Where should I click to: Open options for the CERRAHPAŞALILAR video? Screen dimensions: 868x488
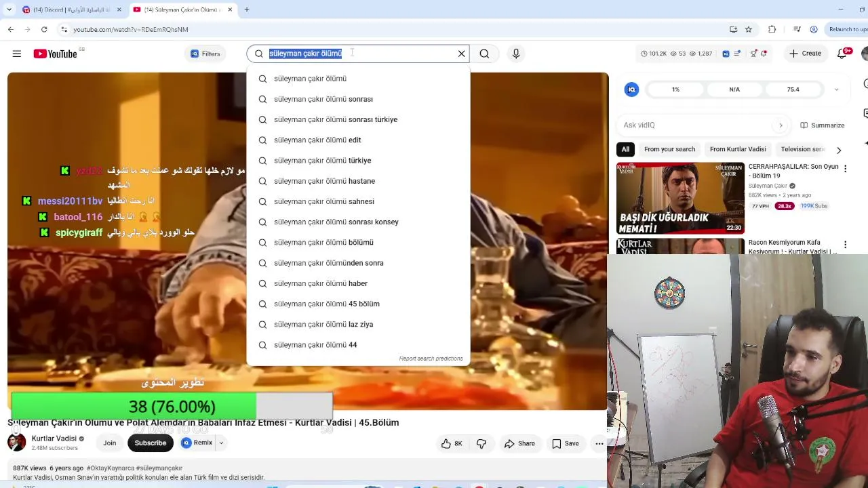click(845, 169)
